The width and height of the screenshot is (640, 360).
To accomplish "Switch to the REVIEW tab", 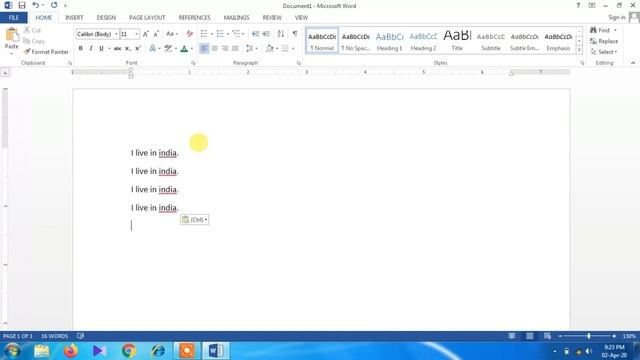I will [272, 18].
